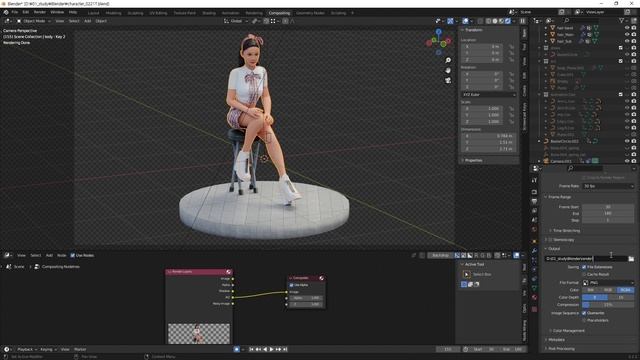
Task: Click the outliner display mode icon
Action: [549, 20]
